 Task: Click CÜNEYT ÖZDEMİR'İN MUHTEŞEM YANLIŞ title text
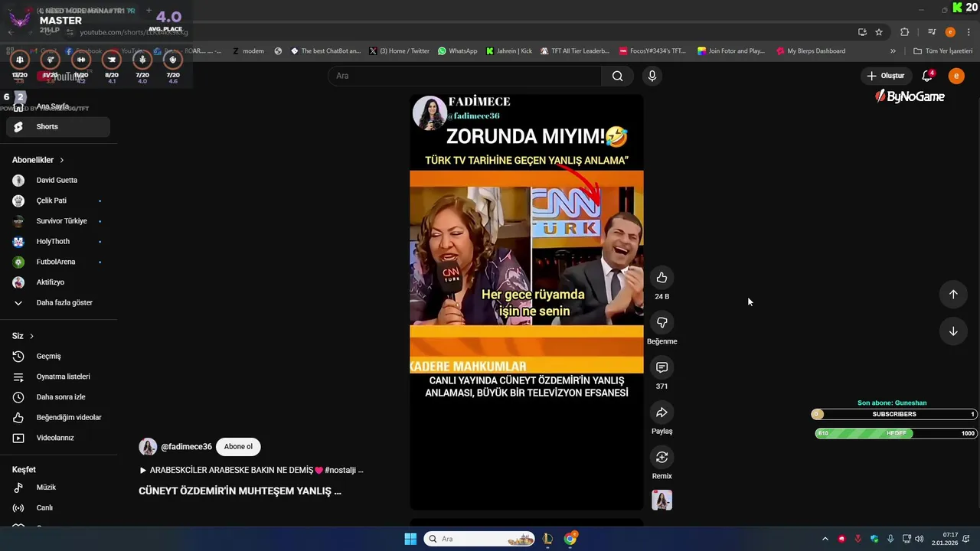pos(240,491)
